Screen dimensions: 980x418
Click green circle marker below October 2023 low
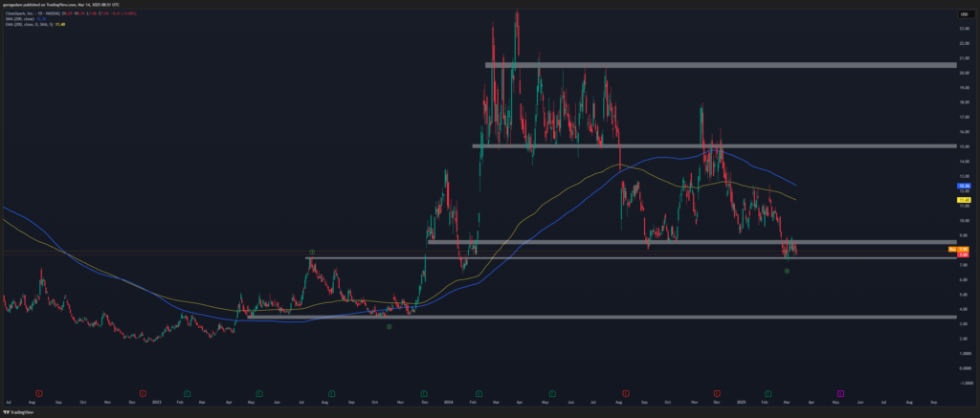tap(390, 326)
